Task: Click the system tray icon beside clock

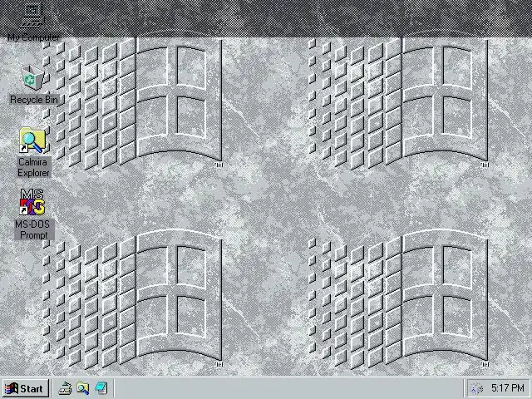Action: coord(476,388)
